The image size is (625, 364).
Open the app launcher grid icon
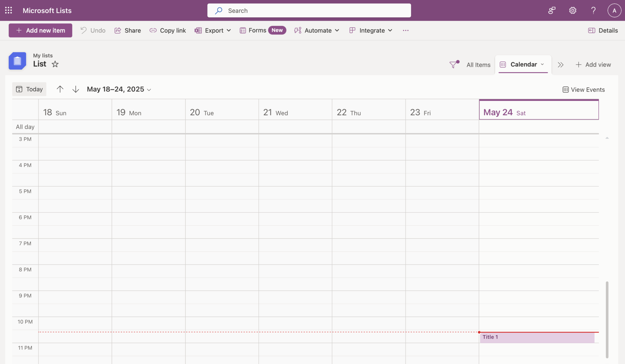pyautogui.click(x=8, y=10)
